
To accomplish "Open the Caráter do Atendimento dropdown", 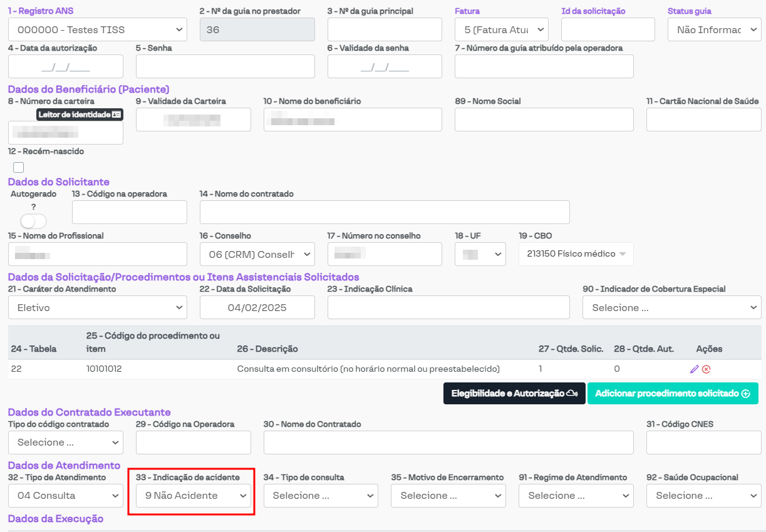I will 97,307.
